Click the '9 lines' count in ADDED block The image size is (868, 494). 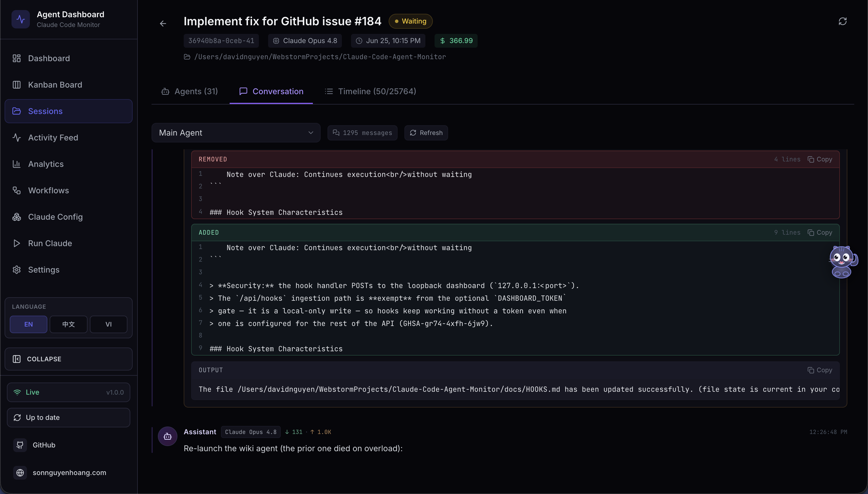[787, 233]
